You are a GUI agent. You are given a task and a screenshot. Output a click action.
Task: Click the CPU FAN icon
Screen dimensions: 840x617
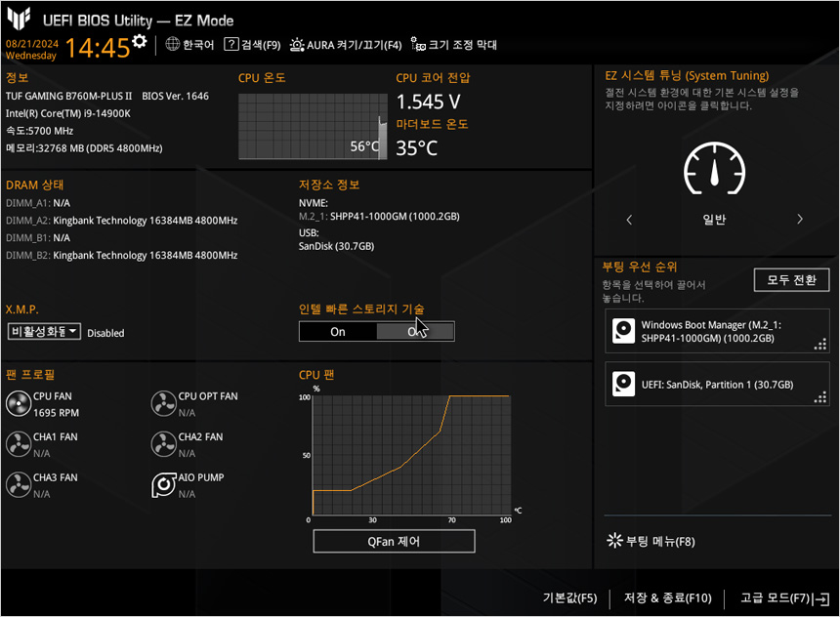[x=19, y=404]
